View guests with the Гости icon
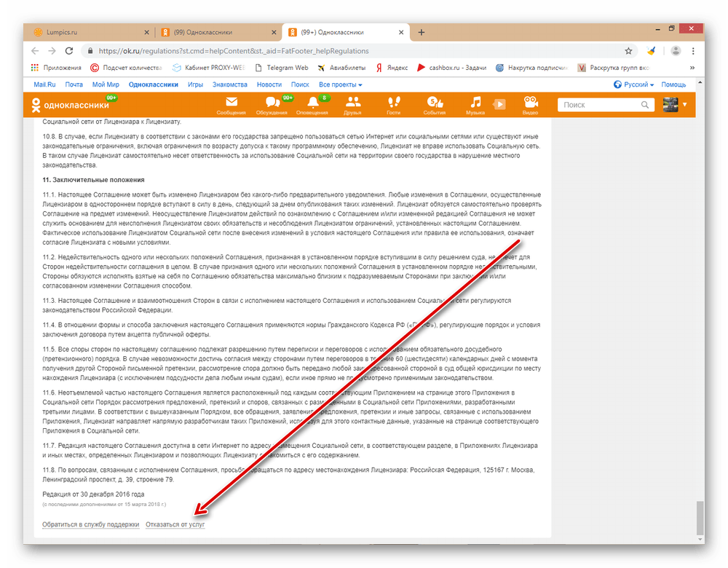 click(x=394, y=104)
